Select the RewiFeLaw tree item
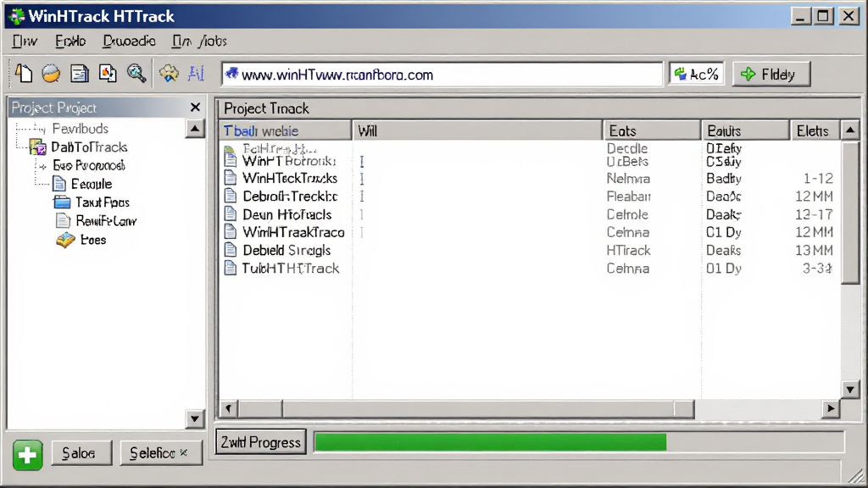Screen dimensions: 868x488 (x=106, y=221)
